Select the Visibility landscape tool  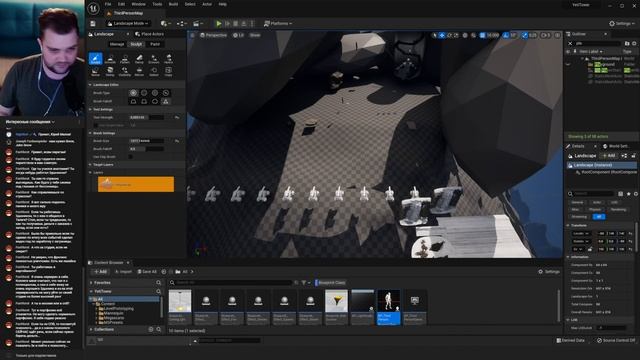(x=125, y=71)
